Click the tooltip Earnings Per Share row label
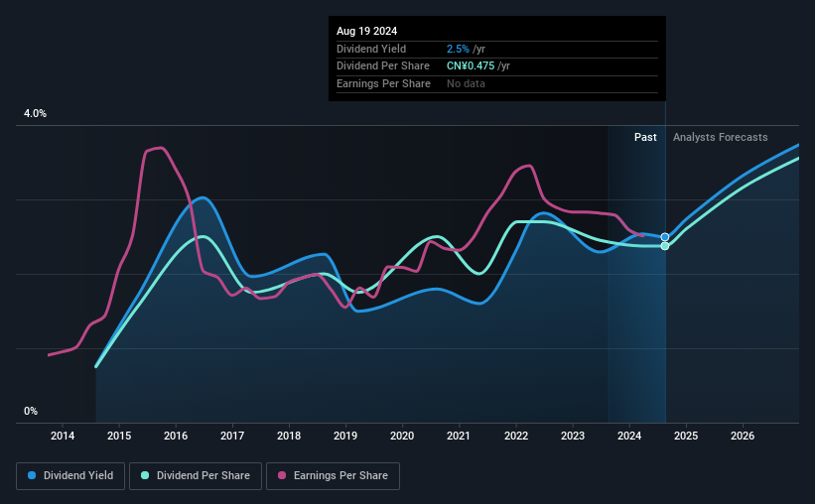The image size is (815, 504). pos(383,83)
